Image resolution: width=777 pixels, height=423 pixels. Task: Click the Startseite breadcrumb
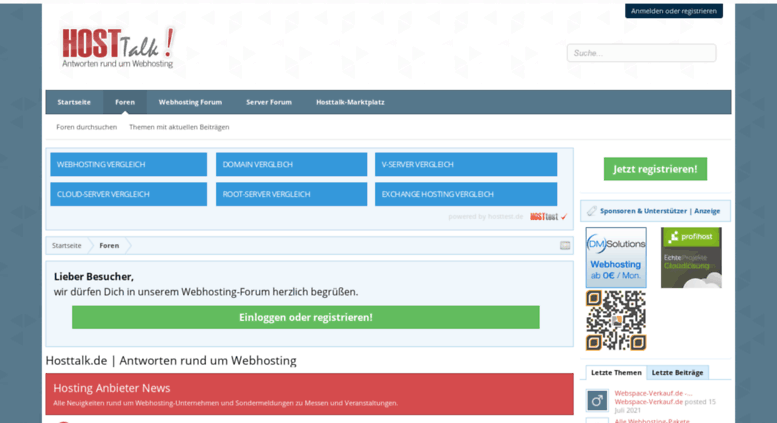click(x=67, y=246)
